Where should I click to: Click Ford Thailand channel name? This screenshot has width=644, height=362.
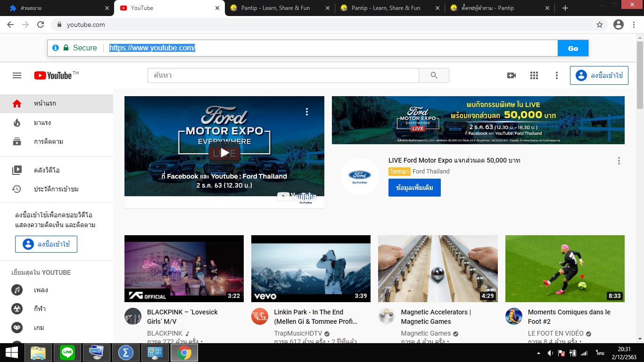click(x=431, y=172)
